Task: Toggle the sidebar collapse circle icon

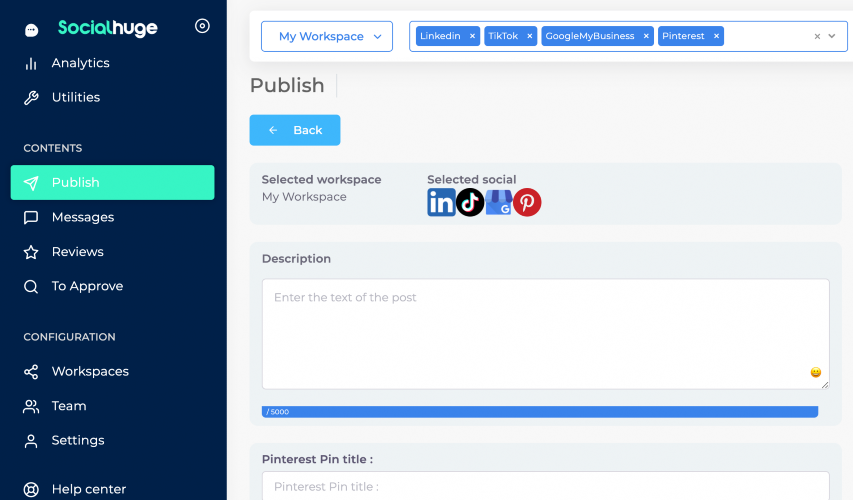Action: pos(202,26)
